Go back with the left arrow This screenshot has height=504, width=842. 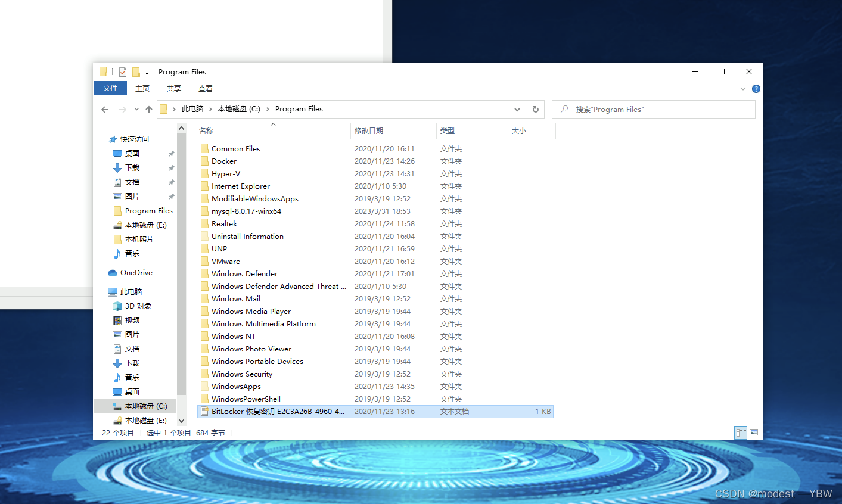(105, 109)
